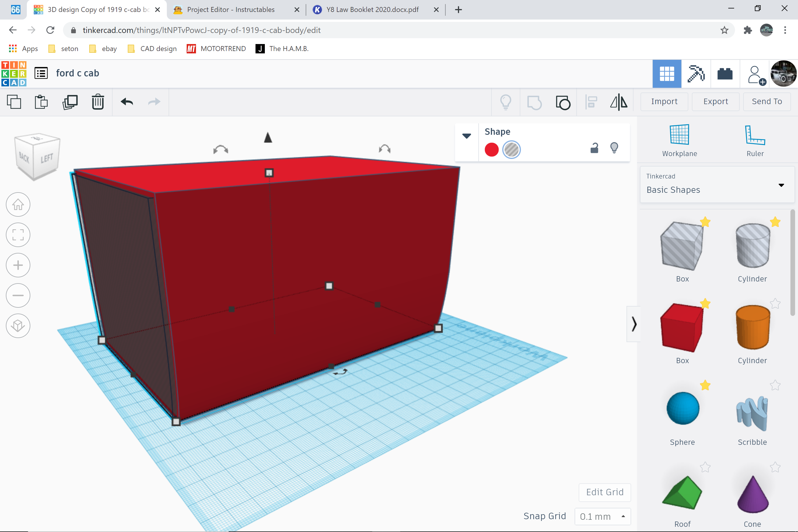This screenshot has width=798, height=532.
Task: Switch to the Project Editor tab
Action: coord(232,10)
